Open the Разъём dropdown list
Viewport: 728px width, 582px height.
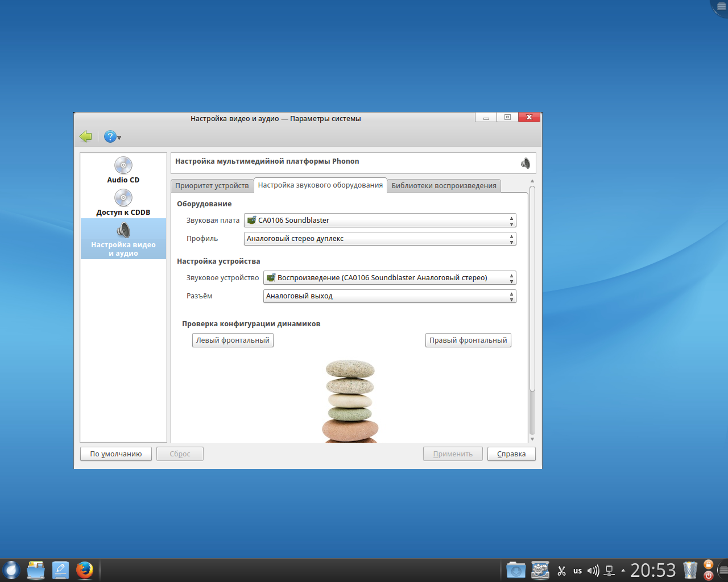(x=390, y=296)
